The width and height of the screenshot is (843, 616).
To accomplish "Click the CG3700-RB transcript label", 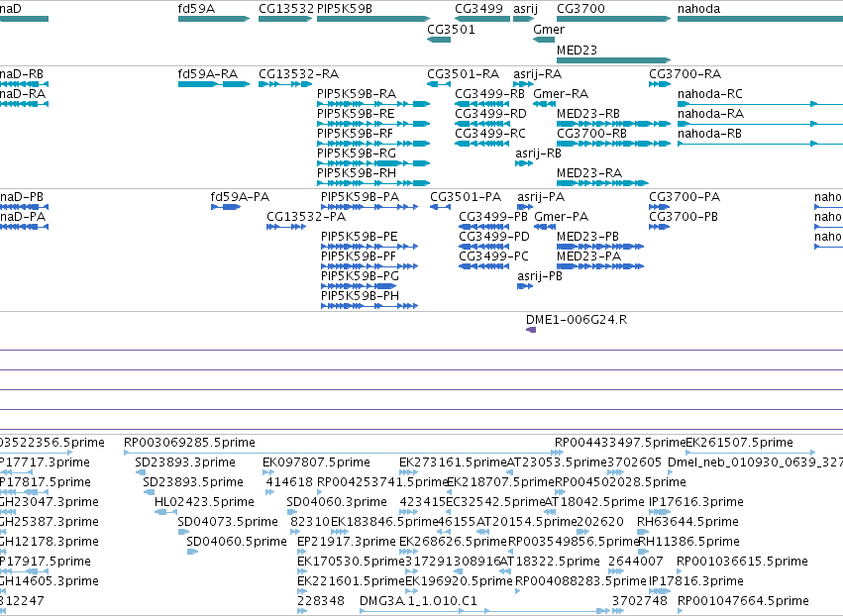I will pos(592,134).
